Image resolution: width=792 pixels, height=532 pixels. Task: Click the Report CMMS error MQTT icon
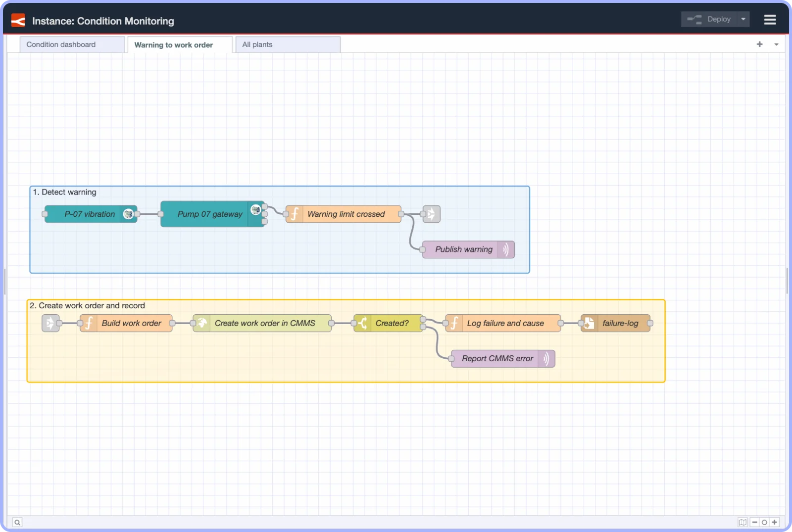coord(546,359)
